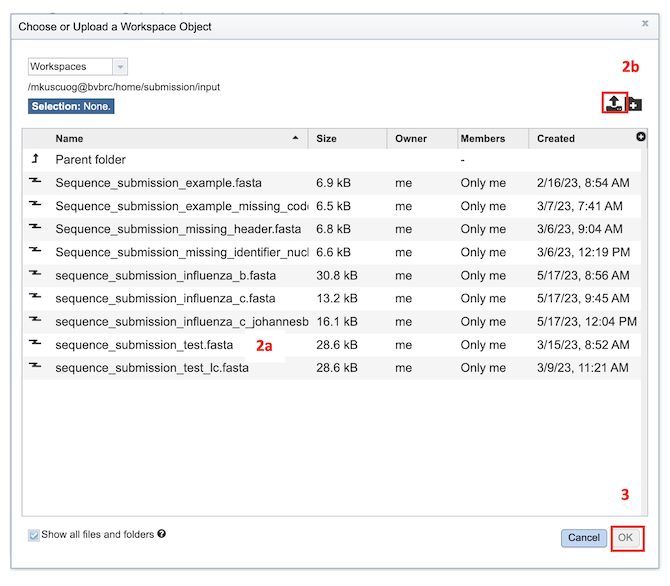The height and width of the screenshot is (586, 670).
Task: Open the column selector plus icon
Action: click(641, 136)
